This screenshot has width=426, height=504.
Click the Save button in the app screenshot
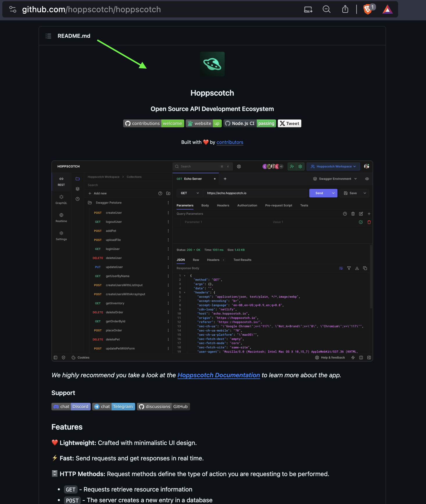point(350,193)
